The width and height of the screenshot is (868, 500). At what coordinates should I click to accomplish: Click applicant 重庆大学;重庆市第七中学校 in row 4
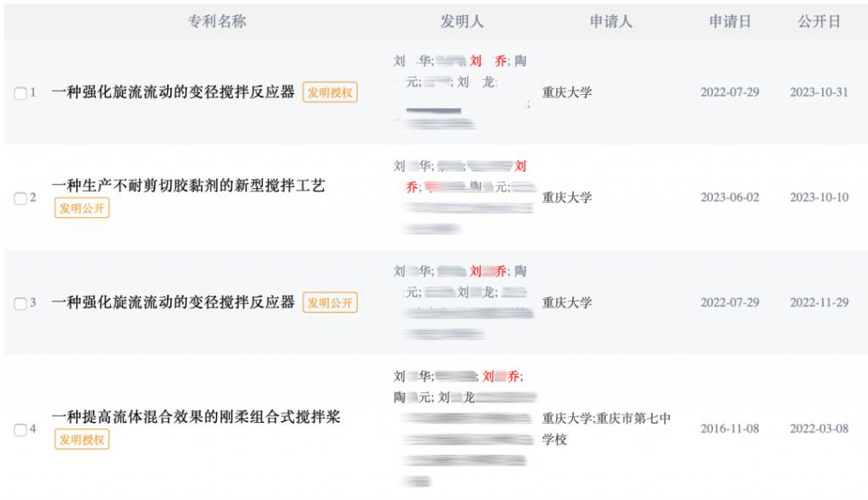pyautogui.click(x=606, y=429)
